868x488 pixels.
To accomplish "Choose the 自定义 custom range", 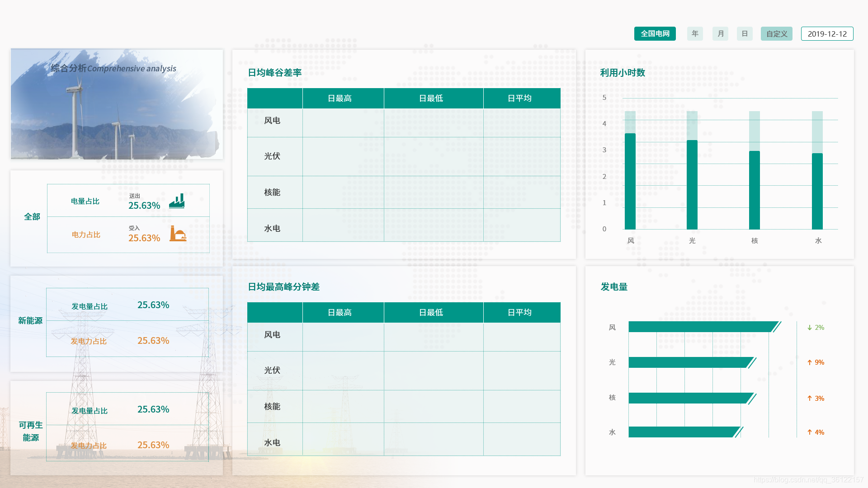I will tap(777, 34).
